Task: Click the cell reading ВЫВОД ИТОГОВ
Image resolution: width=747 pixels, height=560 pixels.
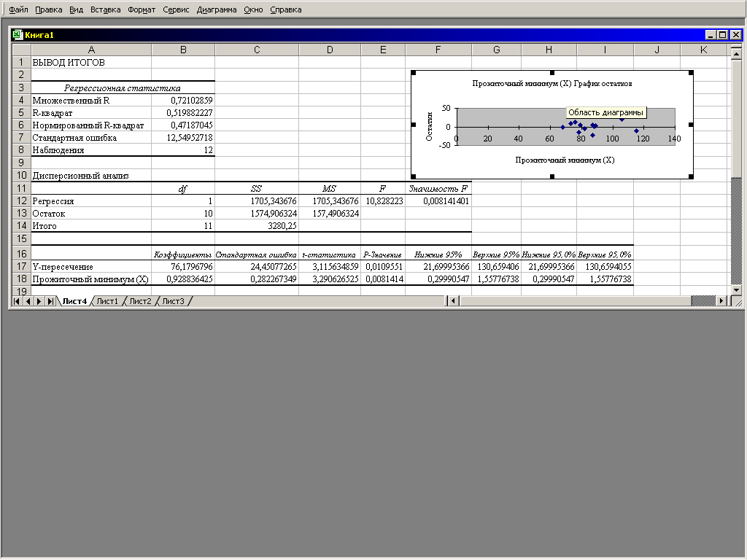Action: click(x=91, y=63)
